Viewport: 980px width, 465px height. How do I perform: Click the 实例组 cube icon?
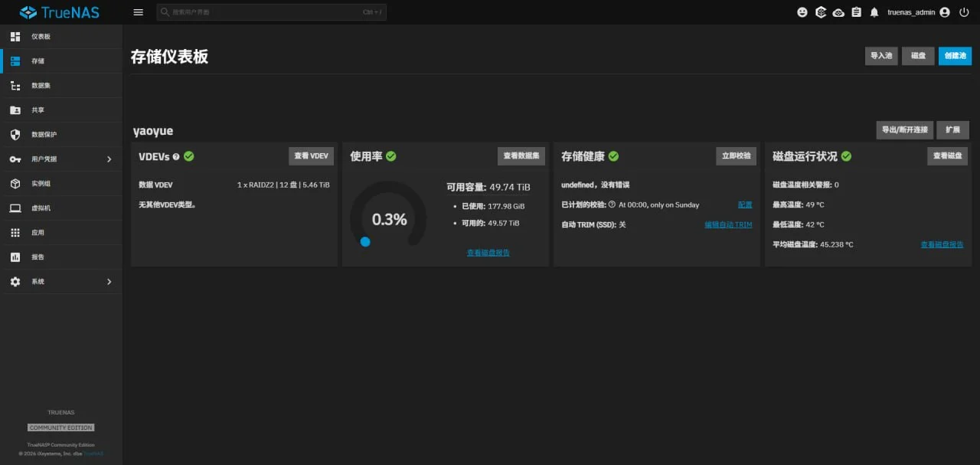tap(15, 184)
